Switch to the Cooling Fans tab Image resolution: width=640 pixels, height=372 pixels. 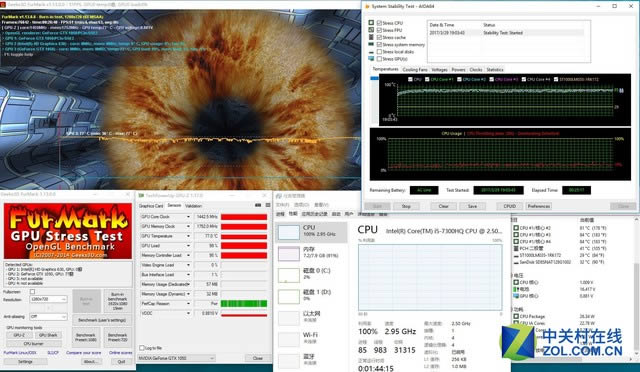click(415, 70)
